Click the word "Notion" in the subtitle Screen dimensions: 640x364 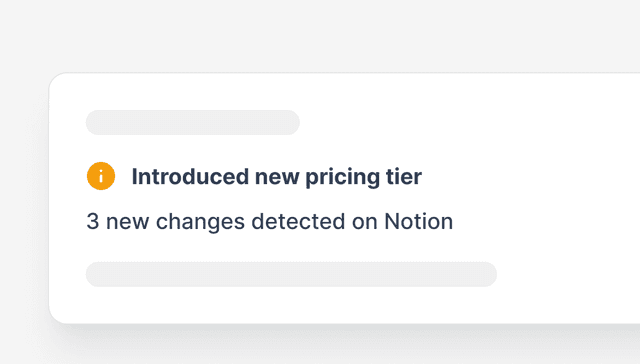click(x=418, y=221)
